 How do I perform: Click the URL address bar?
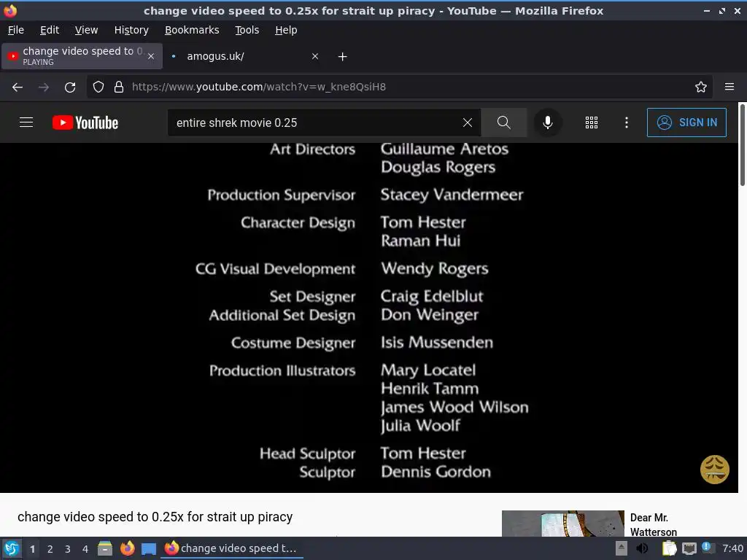pyautogui.click(x=399, y=87)
